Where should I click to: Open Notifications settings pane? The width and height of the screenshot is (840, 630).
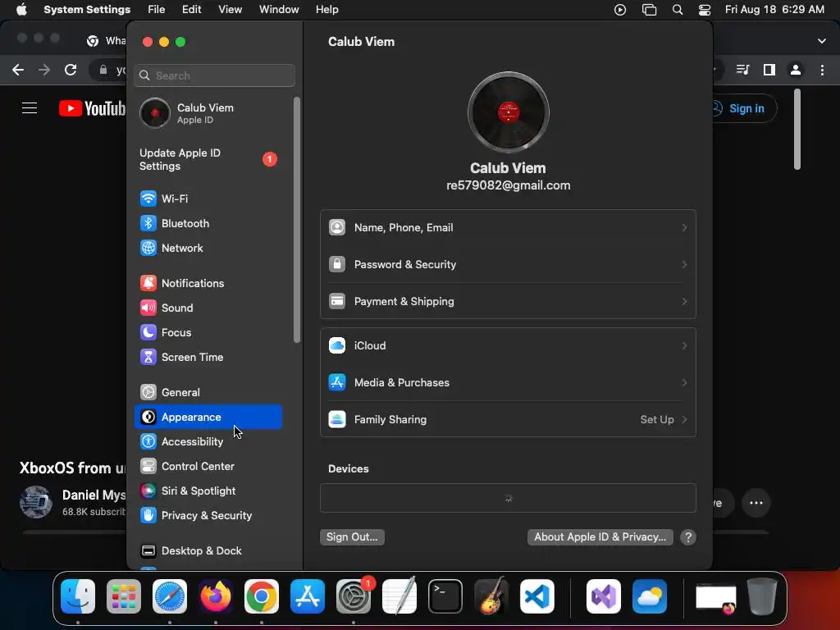208,283
